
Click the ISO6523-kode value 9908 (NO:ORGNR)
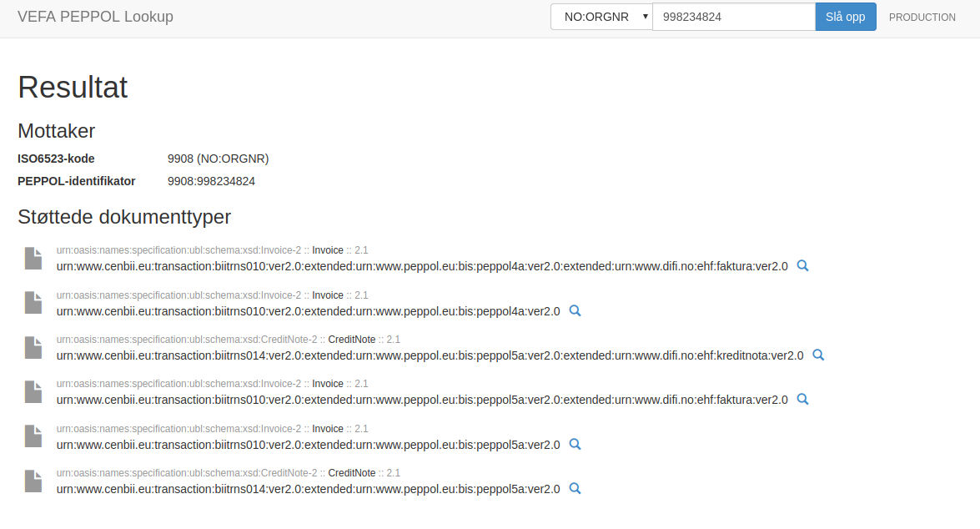[219, 159]
